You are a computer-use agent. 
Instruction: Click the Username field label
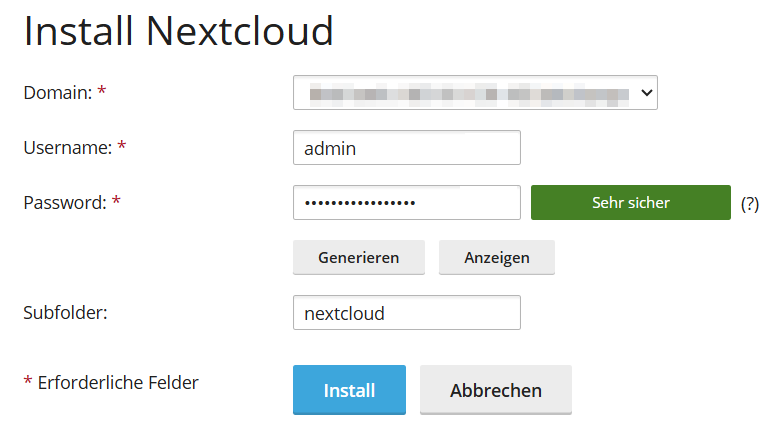(67, 148)
